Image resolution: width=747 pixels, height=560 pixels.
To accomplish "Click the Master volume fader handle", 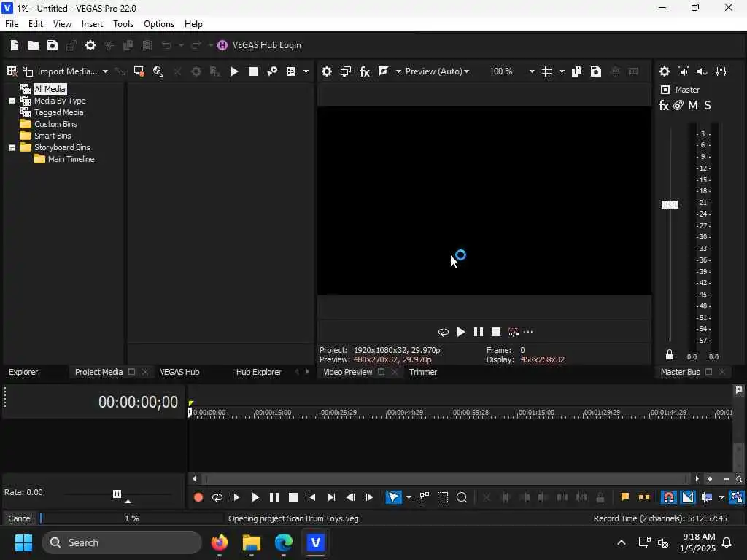I will [670, 204].
